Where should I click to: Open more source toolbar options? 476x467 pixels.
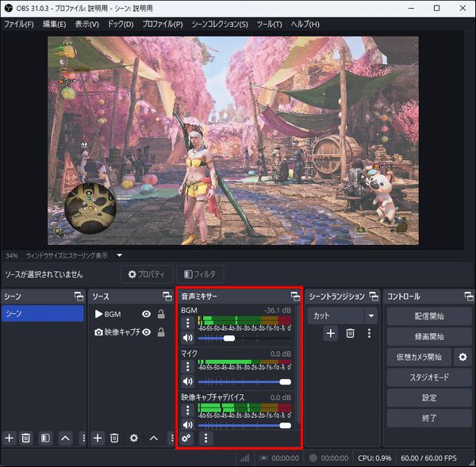[172, 438]
